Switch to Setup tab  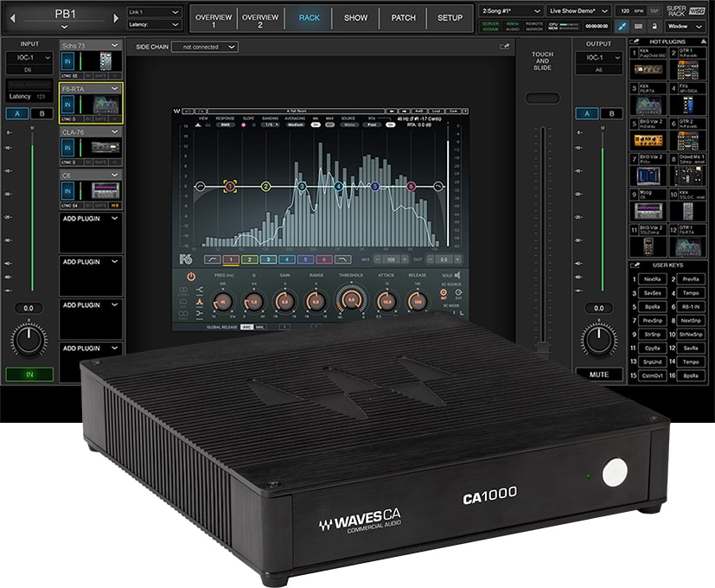(450, 18)
